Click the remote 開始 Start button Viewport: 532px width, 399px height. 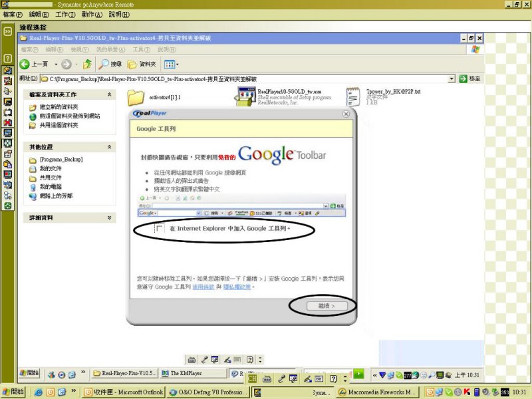pos(29,373)
